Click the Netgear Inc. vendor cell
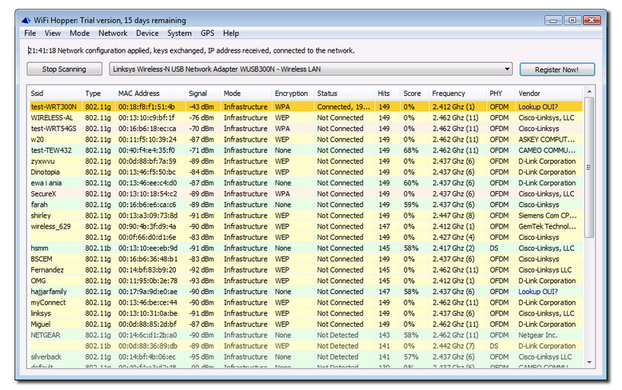Screen dimensions: 622x390 coord(538,335)
